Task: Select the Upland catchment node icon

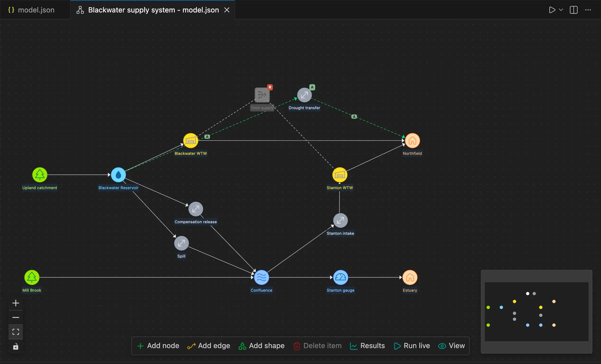Action: coord(40,175)
